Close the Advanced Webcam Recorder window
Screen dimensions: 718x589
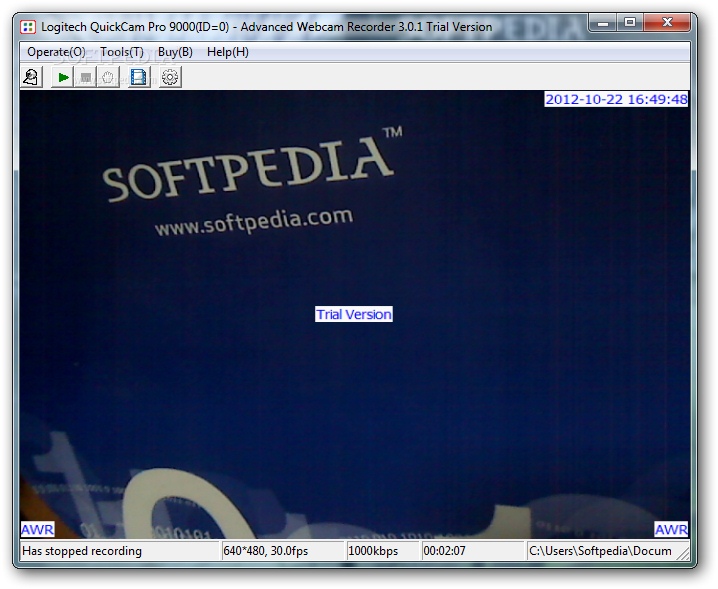point(667,22)
